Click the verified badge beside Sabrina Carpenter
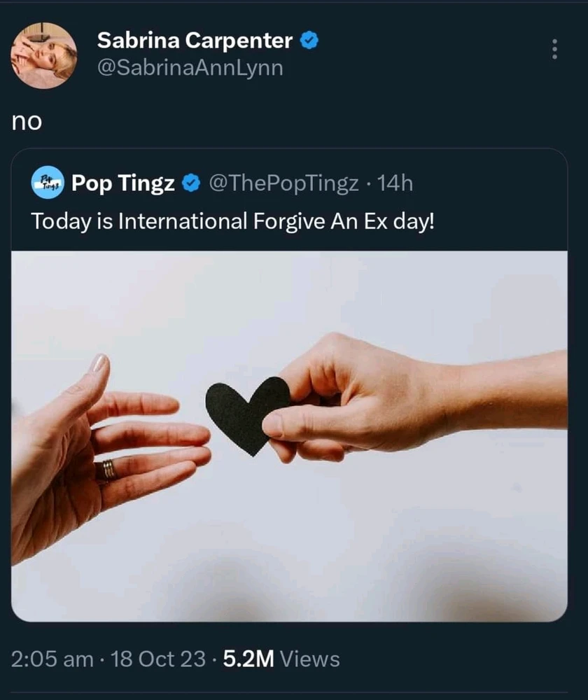 click(310, 41)
